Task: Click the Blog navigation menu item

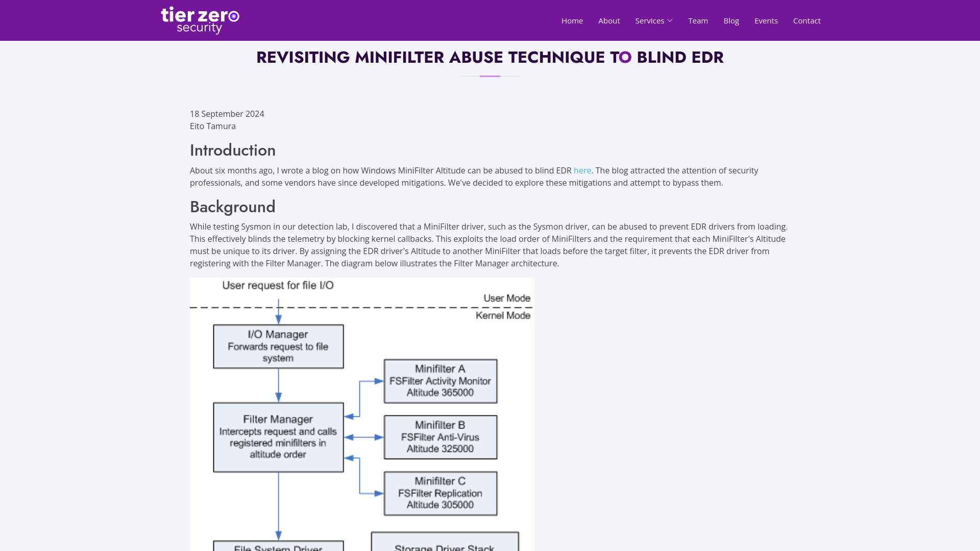Action: pos(731,20)
